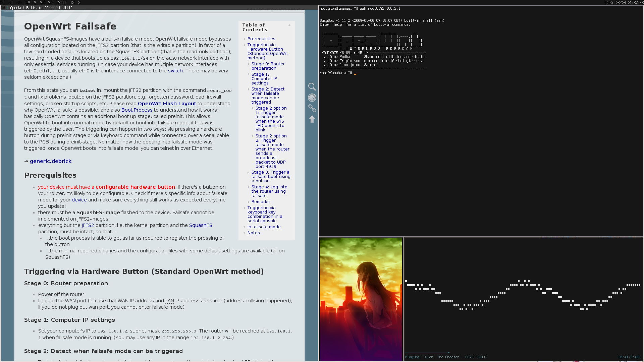Open the OpenWrt Flash Layout link
The image size is (644, 362).
click(x=167, y=104)
